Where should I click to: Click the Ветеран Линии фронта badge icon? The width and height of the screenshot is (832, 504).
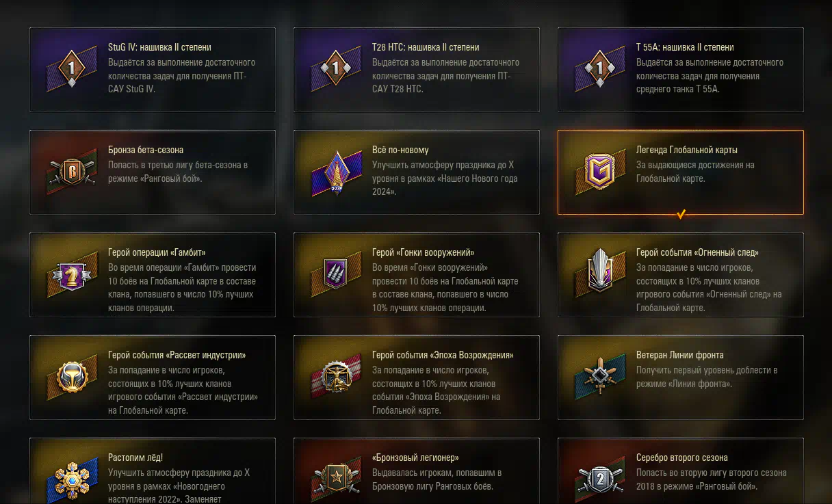tap(599, 375)
